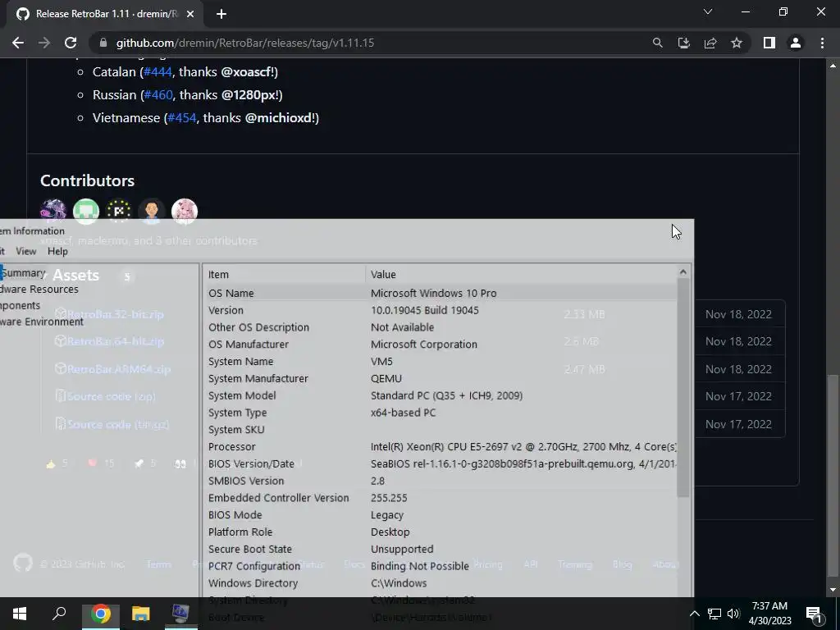Screen dimensions: 840x630
Task: Select the System Manufacturer row
Action: (441, 378)
